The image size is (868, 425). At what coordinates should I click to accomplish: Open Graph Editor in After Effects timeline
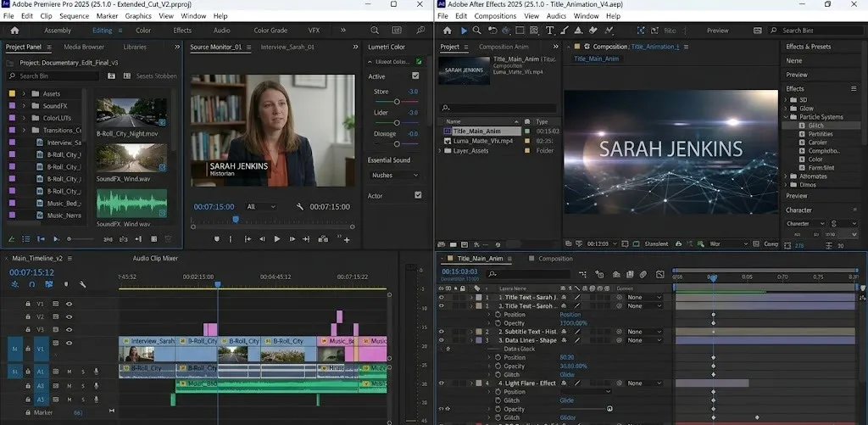pyautogui.click(x=659, y=274)
